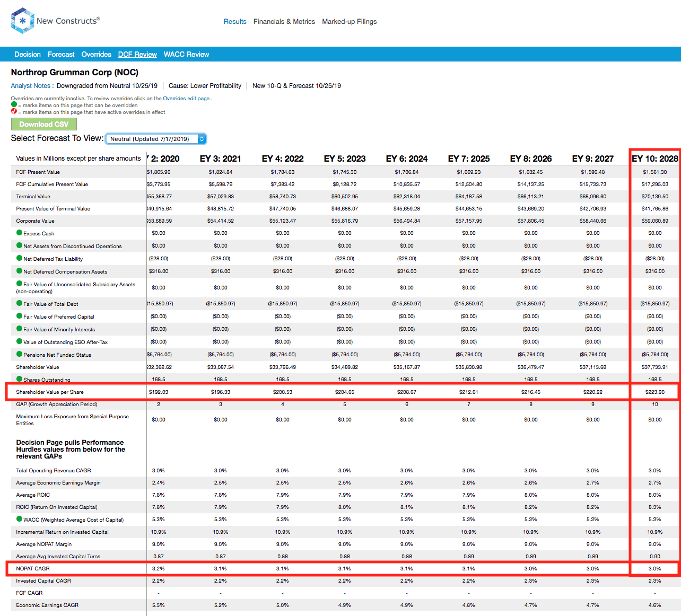The image size is (681, 616).
Task: Click the green legend dot for overridable items
Action: (x=14, y=104)
